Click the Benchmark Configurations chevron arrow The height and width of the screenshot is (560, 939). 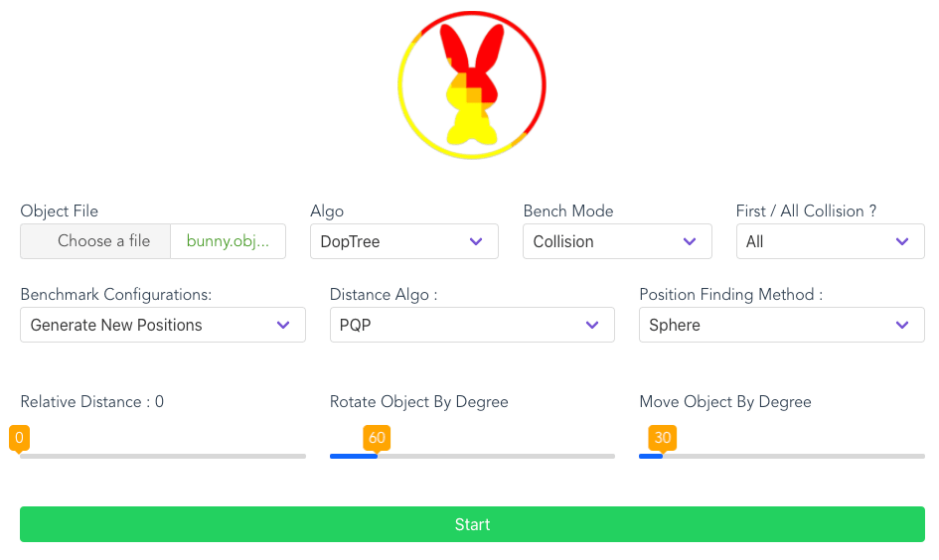[x=283, y=325]
